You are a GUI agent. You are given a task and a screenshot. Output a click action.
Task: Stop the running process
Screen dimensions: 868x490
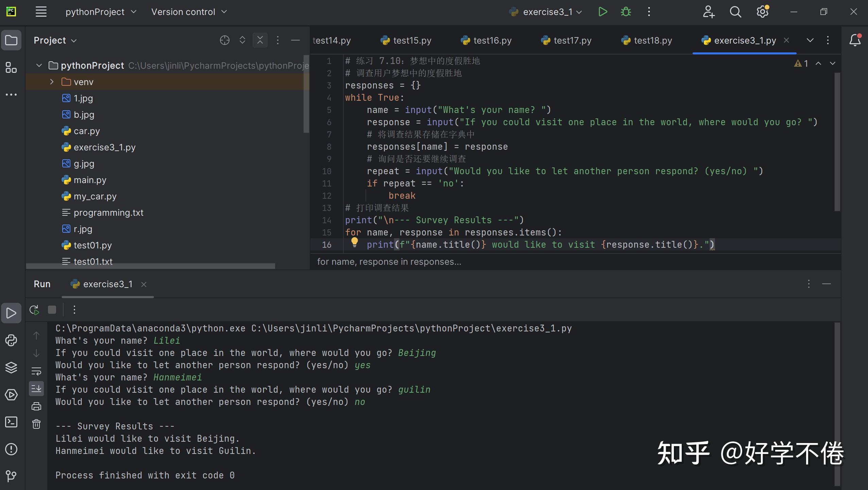[52, 310]
